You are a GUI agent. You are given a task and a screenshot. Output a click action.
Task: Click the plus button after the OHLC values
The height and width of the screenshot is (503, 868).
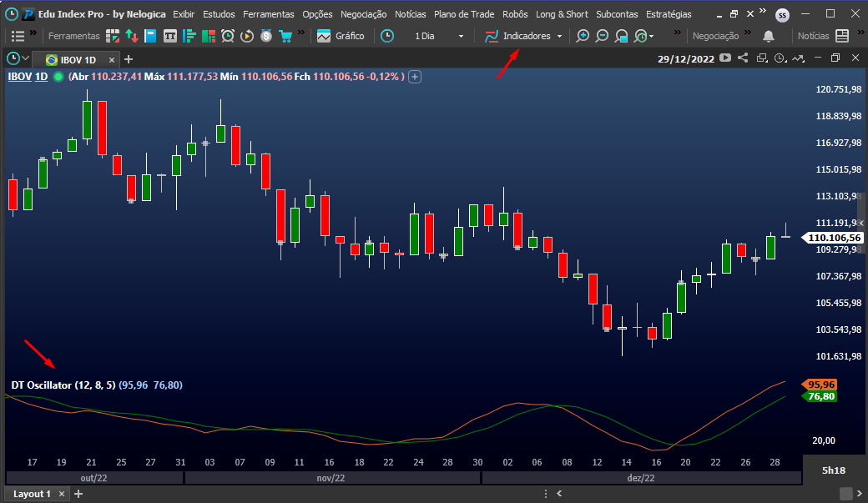click(x=415, y=77)
